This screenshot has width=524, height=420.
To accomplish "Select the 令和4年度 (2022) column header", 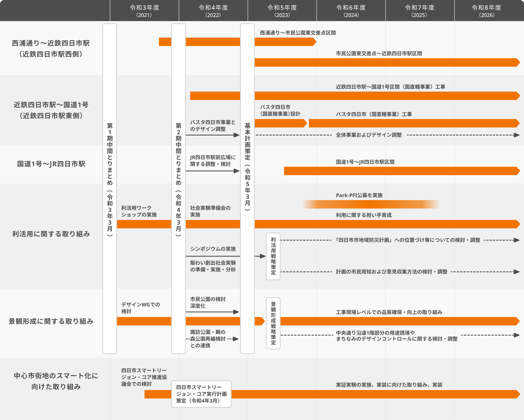I will point(213,11).
